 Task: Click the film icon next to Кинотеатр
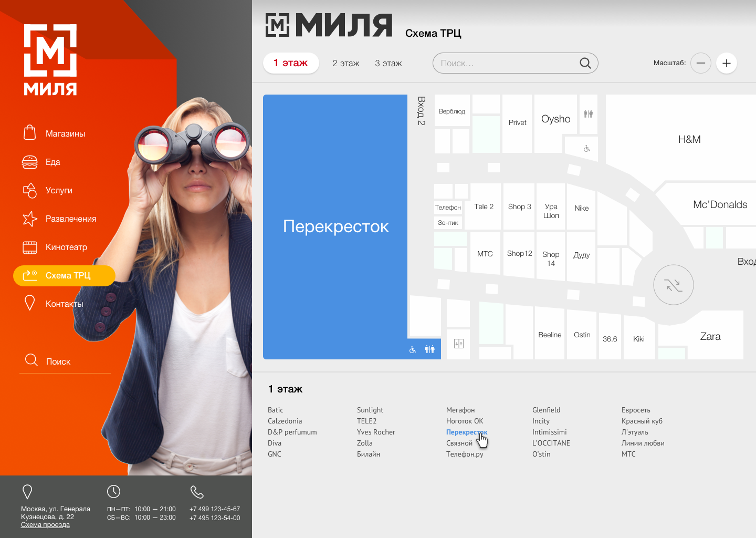[x=30, y=247]
